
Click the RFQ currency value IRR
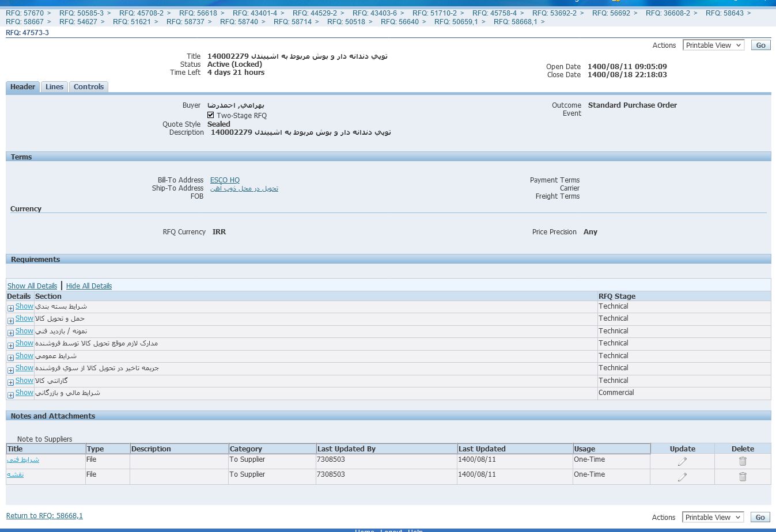pos(219,232)
